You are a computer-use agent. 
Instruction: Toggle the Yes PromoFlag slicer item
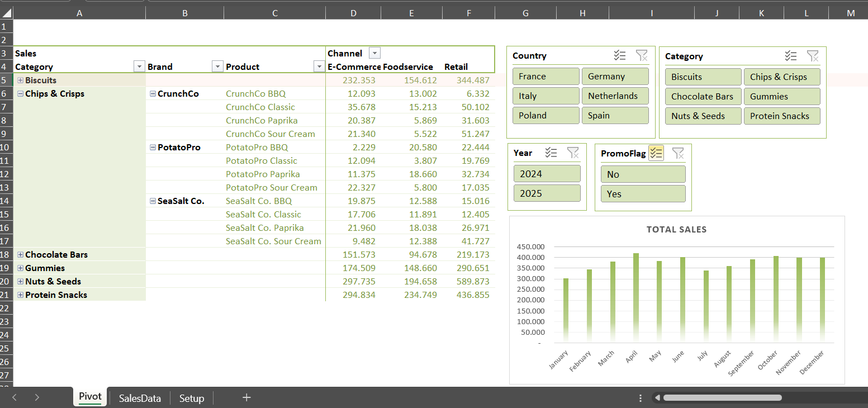643,194
